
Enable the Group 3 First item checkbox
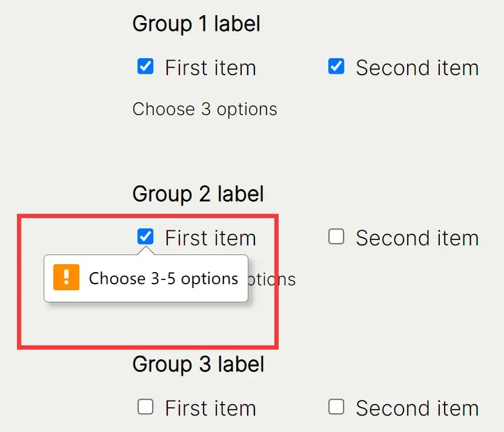pos(145,407)
